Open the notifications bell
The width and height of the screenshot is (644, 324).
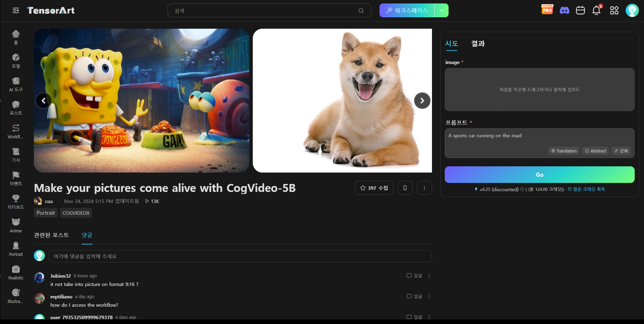(x=596, y=10)
